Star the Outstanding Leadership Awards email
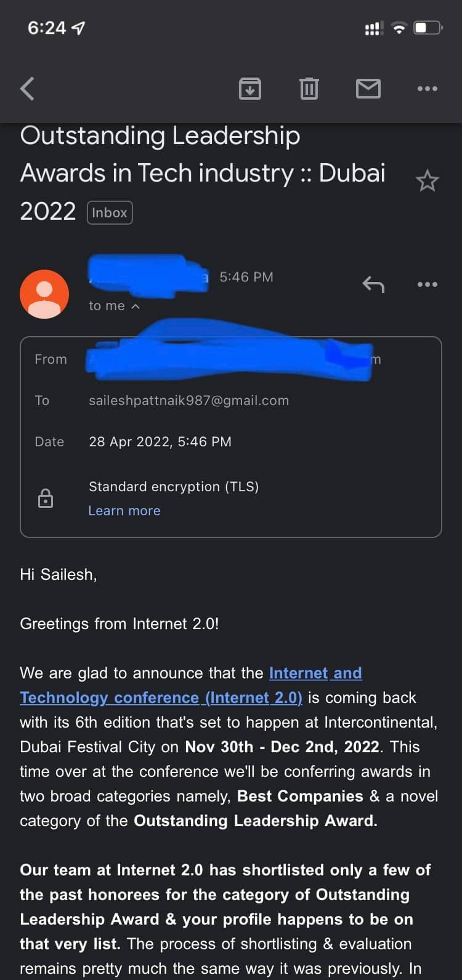Image resolution: width=462 pixels, height=980 pixels. tap(427, 181)
